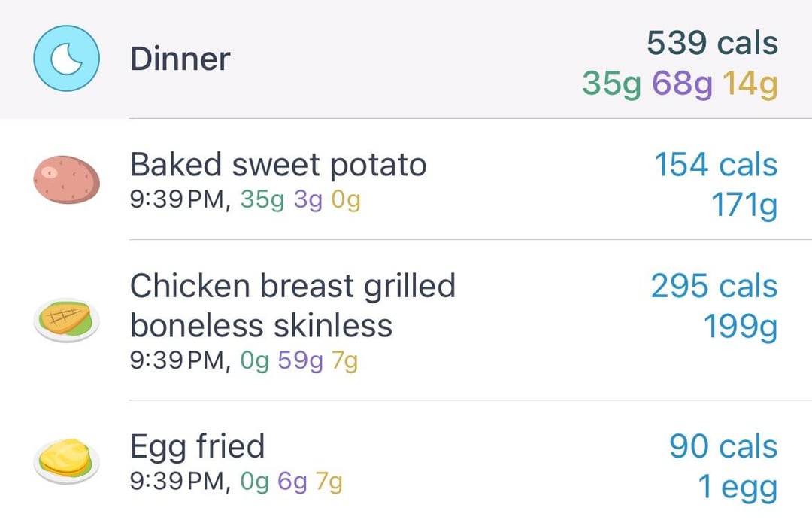Tap chicken's purple 59g protein value
Image resolution: width=812 pixels, height=520 pixels.
[300, 360]
